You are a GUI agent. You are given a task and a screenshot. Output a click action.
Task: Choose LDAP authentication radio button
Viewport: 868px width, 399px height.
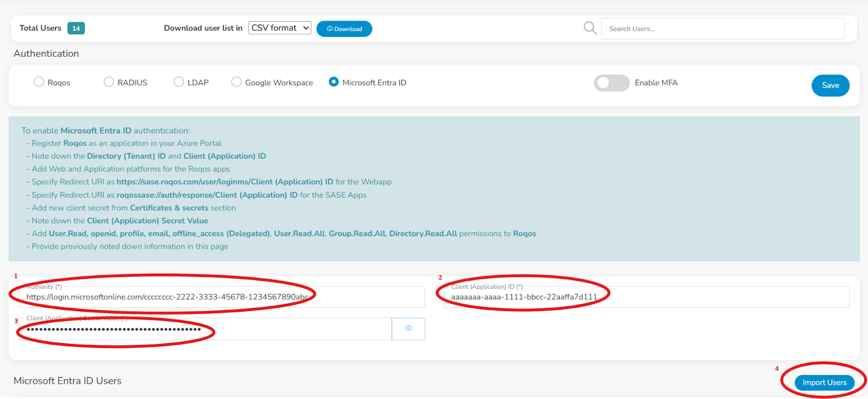click(x=179, y=82)
